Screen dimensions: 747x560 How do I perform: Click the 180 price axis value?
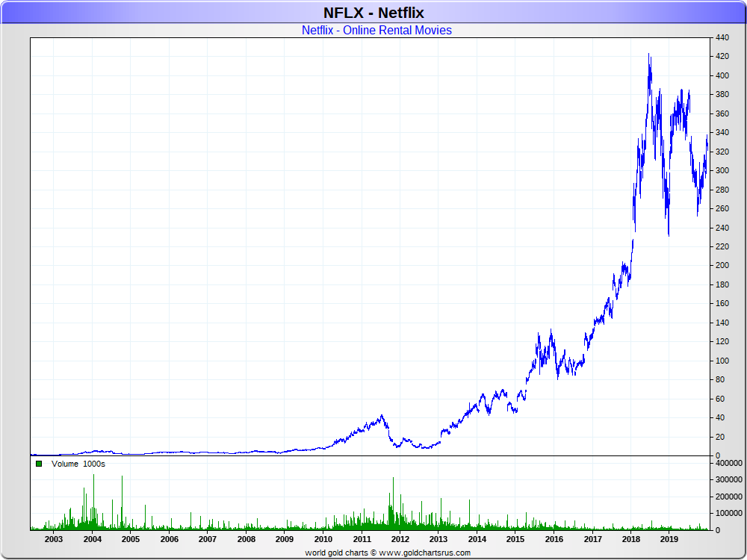click(x=722, y=284)
